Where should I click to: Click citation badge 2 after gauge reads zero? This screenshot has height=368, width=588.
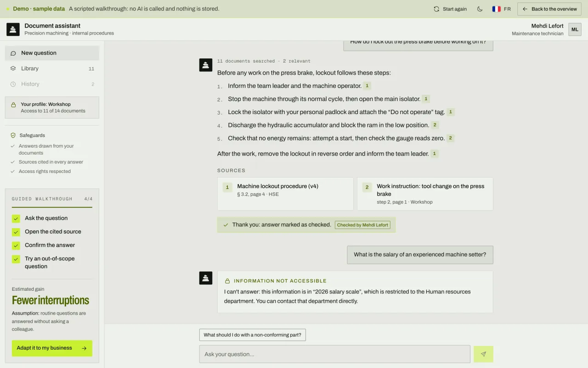[450, 138]
